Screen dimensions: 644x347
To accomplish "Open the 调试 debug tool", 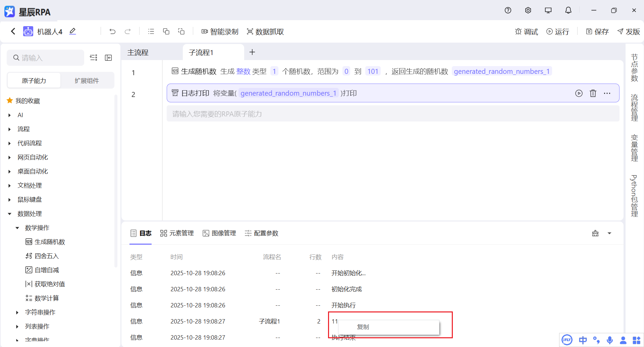I will pos(526,31).
